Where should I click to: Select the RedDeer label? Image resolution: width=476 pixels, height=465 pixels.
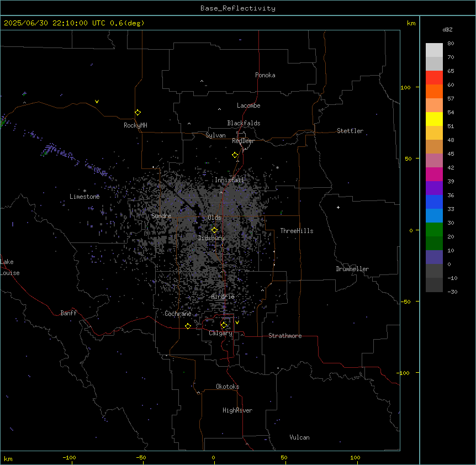click(244, 141)
